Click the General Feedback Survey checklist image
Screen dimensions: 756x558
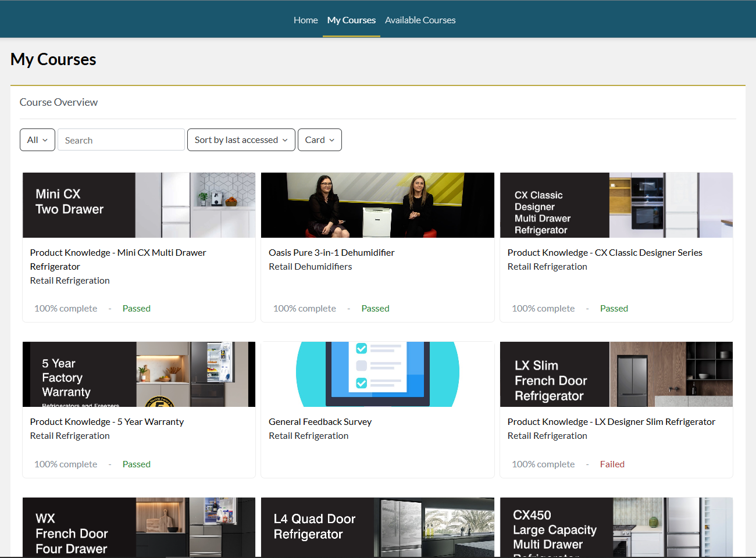377,374
